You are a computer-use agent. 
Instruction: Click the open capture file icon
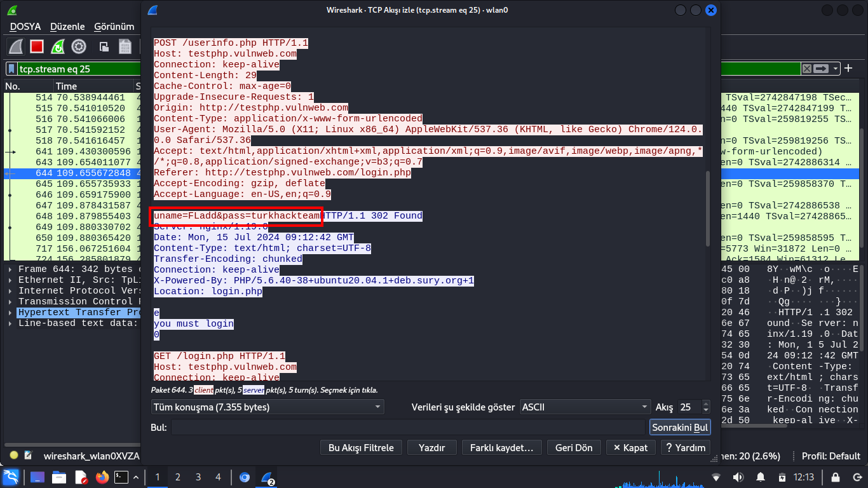[104, 46]
